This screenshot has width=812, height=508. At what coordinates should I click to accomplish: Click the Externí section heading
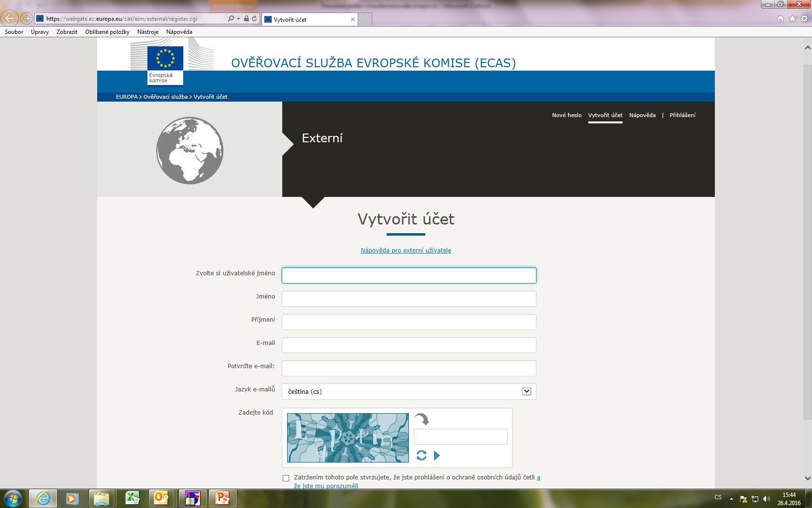pyautogui.click(x=322, y=138)
